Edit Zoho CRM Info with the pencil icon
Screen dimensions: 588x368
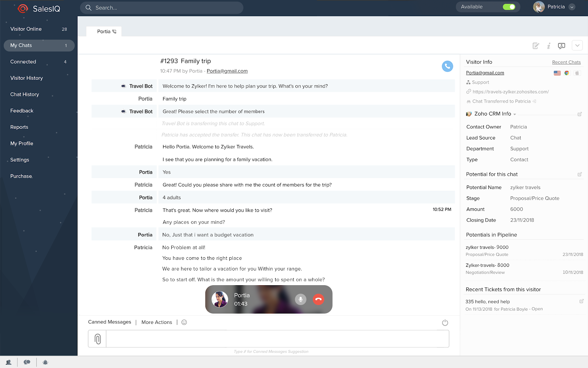[x=580, y=114]
